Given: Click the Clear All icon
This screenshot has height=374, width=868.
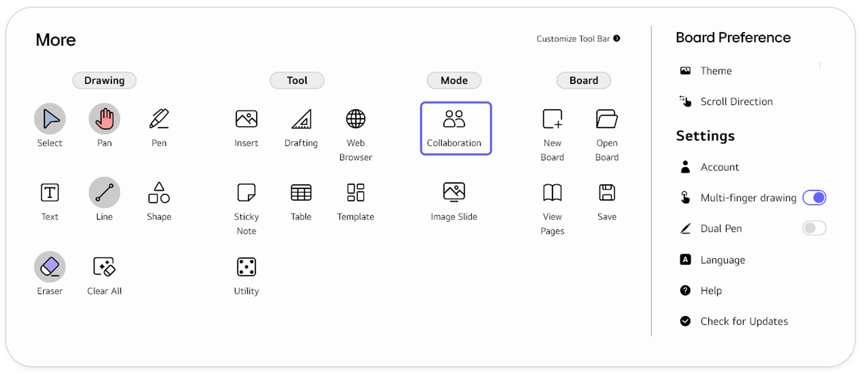Looking at the screenshot, I should [x=104, y=267].
